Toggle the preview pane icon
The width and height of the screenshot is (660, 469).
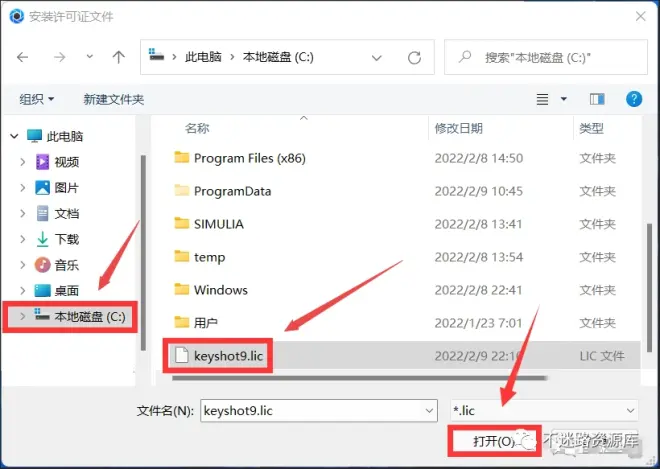pos(597,99)
